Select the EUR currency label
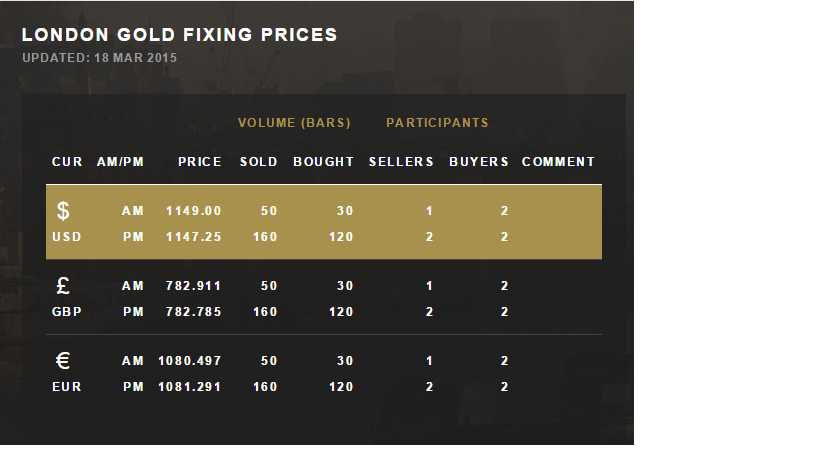819x460 pixels. [67, 387]
